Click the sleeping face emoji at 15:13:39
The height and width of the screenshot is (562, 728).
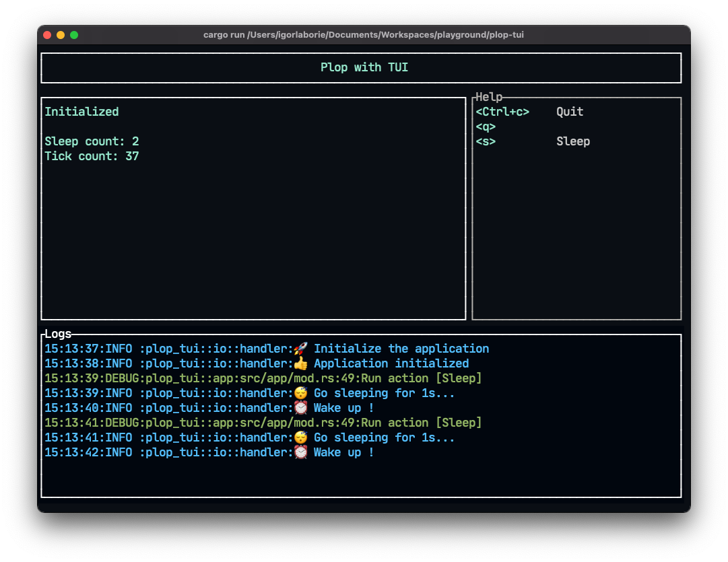(301, 393)
